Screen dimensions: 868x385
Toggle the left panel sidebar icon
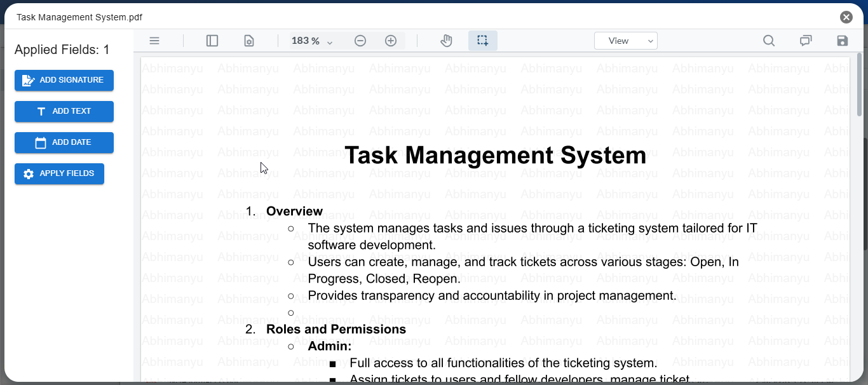(212, 41)
